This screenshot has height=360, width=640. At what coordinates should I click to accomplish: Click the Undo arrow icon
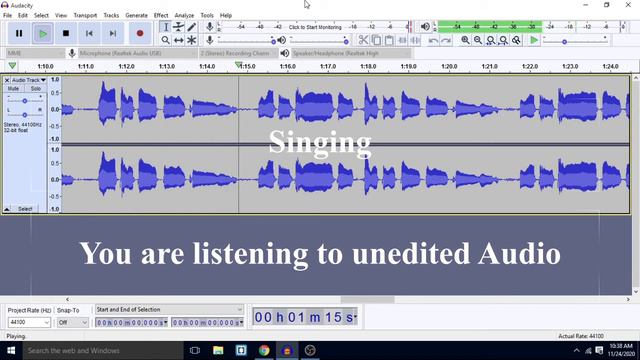433,40
